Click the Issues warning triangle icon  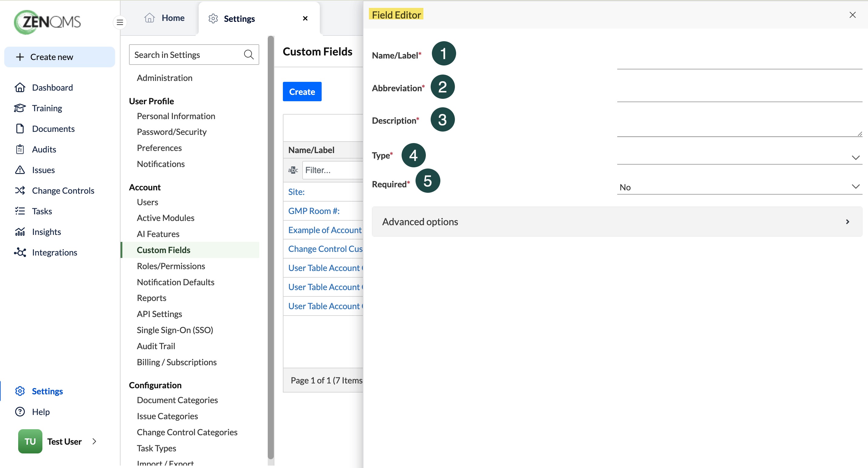pos(20,170)
